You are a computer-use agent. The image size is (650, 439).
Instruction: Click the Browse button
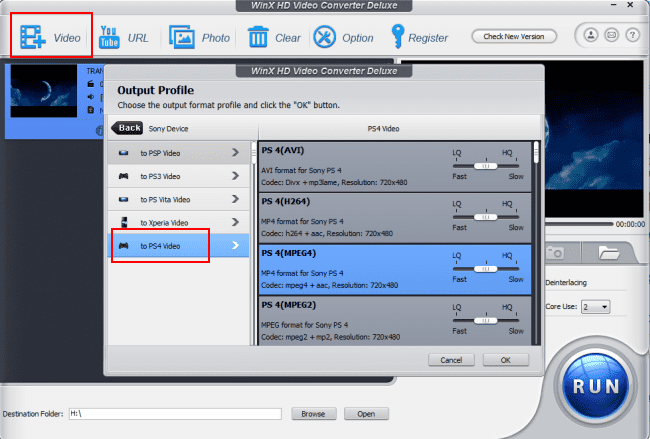pyautogui.click(x=313, y=414)
